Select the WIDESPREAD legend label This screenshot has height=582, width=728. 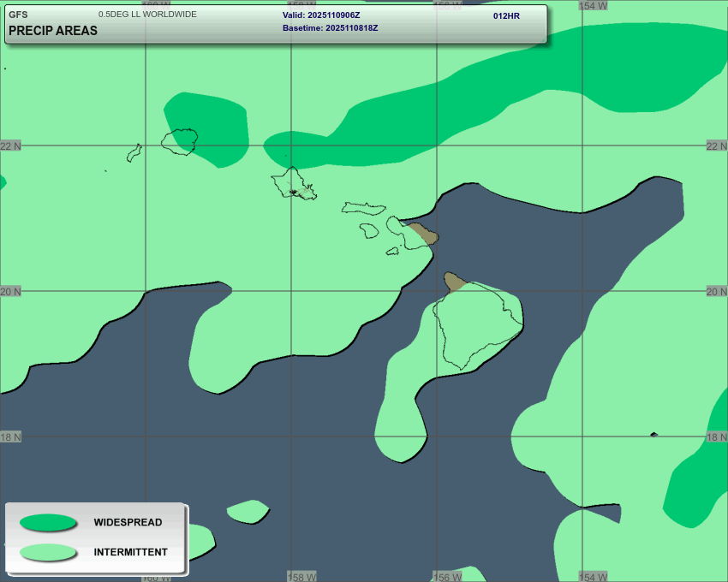pyautogui.click(x=128, y=522)
